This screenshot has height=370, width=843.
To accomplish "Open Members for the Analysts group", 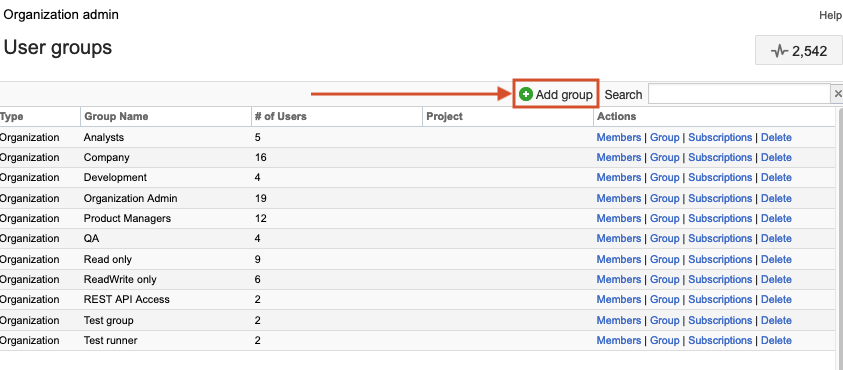I will coord(619,137).
